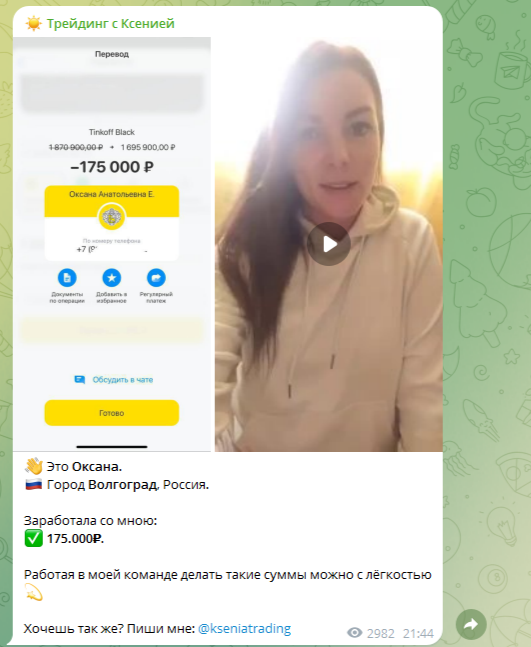Click the message time 21:44
The image size is (531, 647).
coord(418,633)
